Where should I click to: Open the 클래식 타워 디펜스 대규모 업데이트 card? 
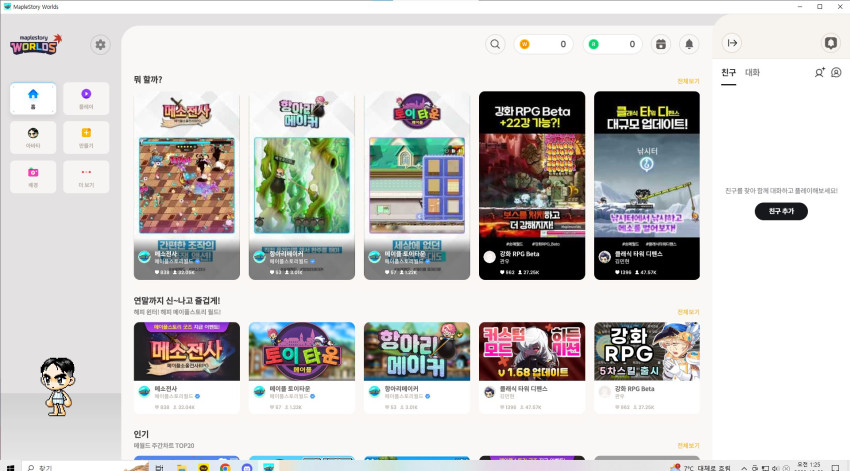pyautogui.click(x=647, y=185)
